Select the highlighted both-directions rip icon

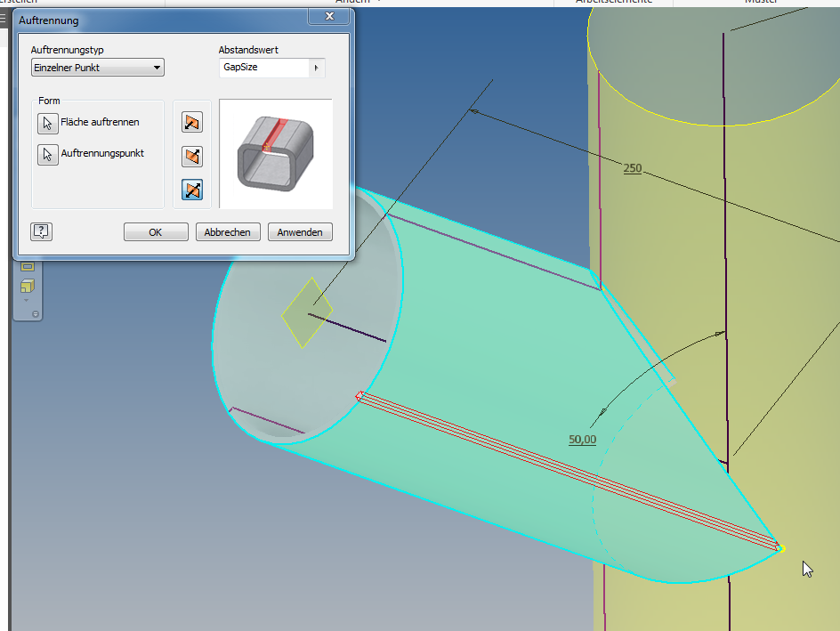(x=191, y=190)
